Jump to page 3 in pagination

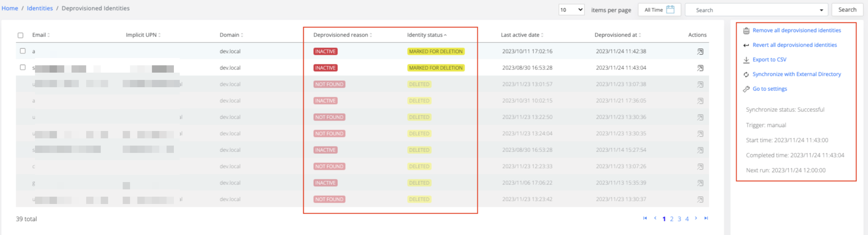pos(679,219)
